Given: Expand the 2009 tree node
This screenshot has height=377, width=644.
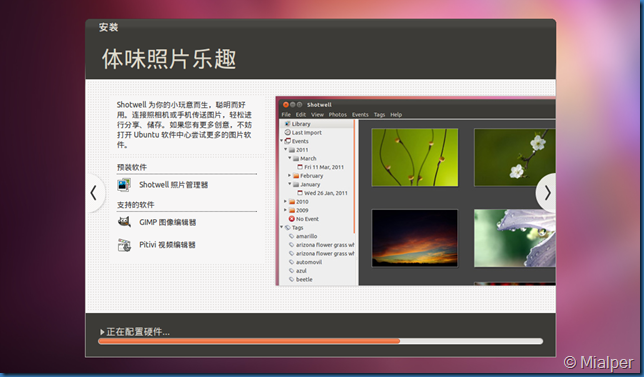Looking at the screenshot, I should (286, 210).
